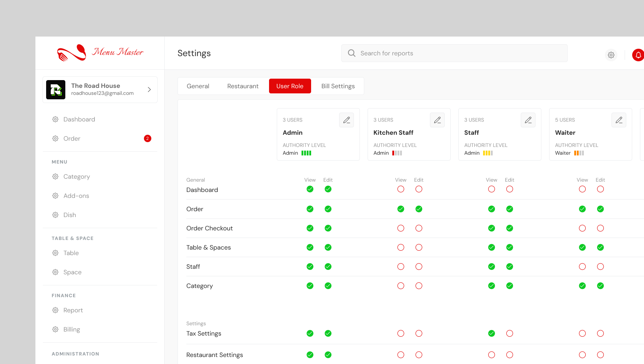
Task: Expand The Road House account chevron
Action: 149,90
